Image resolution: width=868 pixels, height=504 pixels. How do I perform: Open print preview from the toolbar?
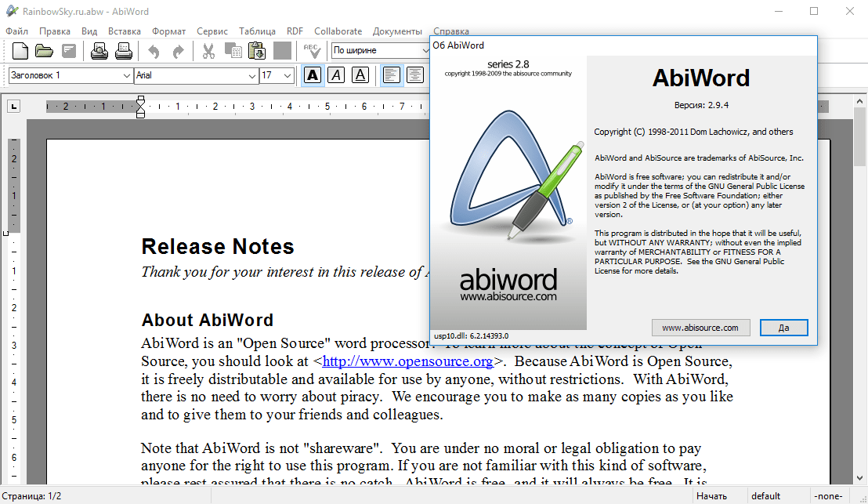coord(99,51)
